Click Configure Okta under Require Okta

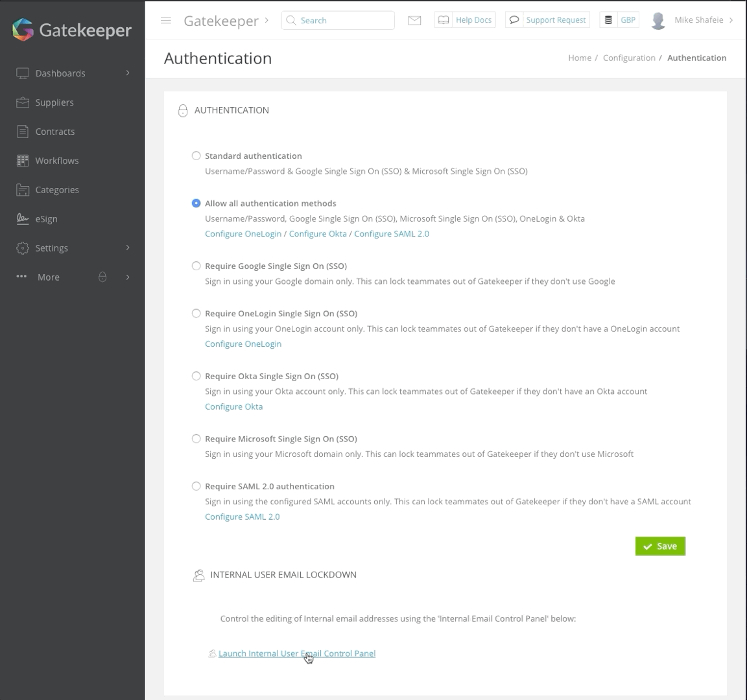pos(234,406)
